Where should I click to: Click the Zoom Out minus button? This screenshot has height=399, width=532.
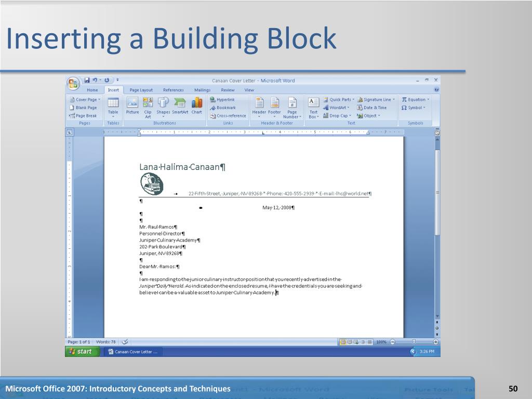click(x=393, y=342)
